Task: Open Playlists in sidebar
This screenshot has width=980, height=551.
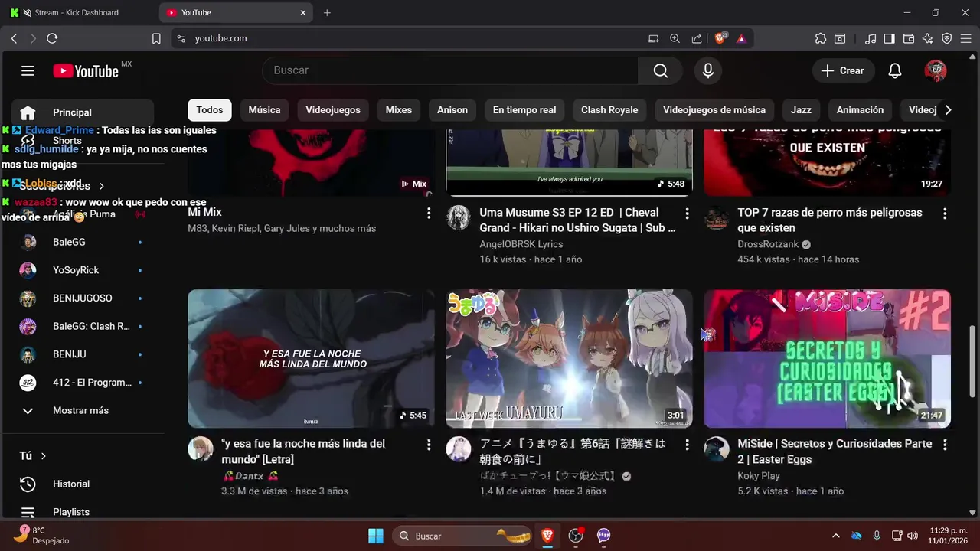Action: pos(83,511)
